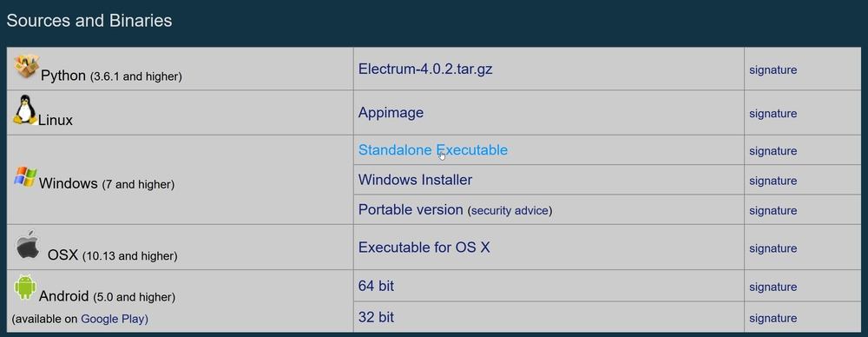This screenshot has height=337, width=868.
Task: Open the Linux Appimage download link
Action: click(x=391, y=113)
